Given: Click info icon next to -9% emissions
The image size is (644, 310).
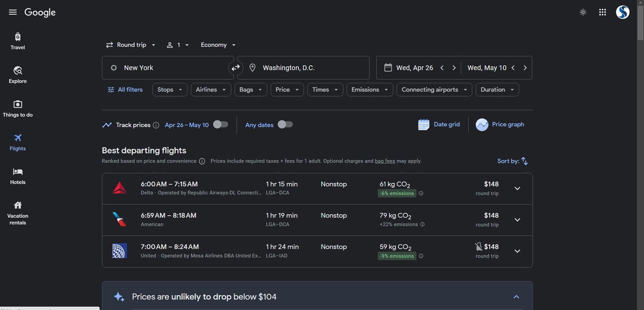Looking at the screenshot, I should 421,256.
